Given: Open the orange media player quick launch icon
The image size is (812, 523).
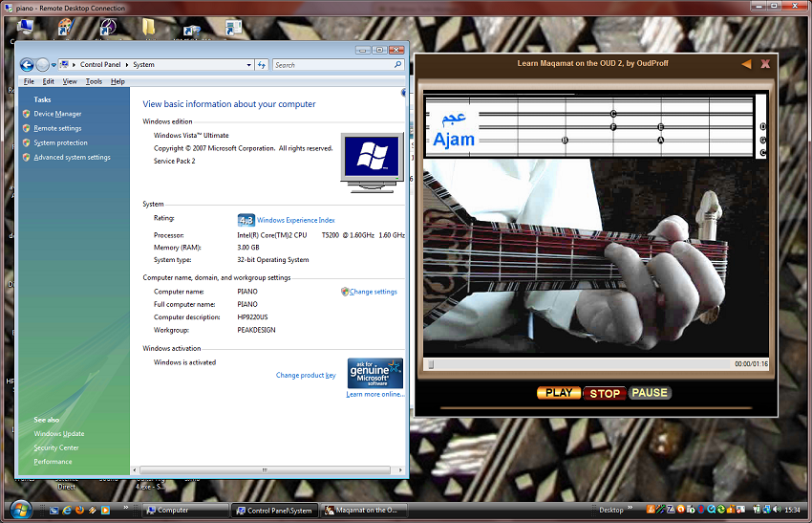Looking at the screenshot, I should pos(105,510).
